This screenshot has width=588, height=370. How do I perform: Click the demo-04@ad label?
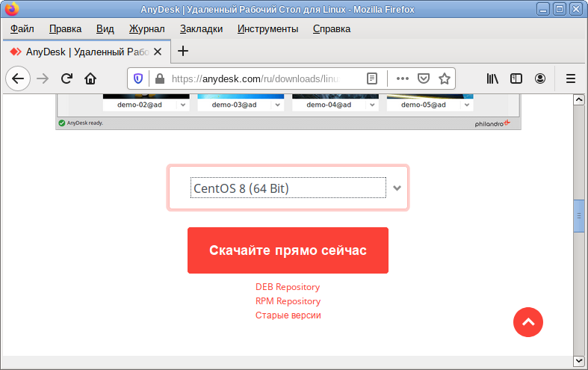(329, 105)
